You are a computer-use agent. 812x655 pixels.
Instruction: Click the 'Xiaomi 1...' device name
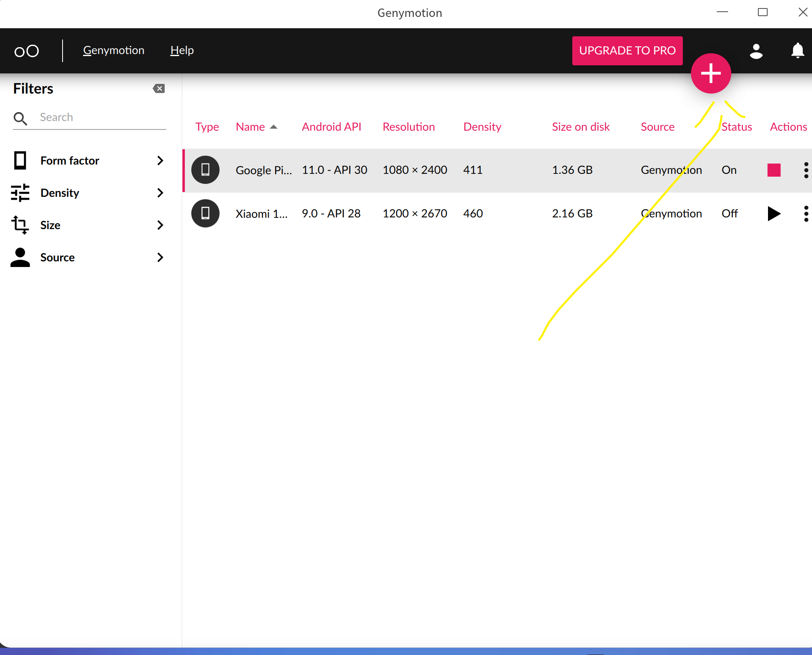click(262, 213)
